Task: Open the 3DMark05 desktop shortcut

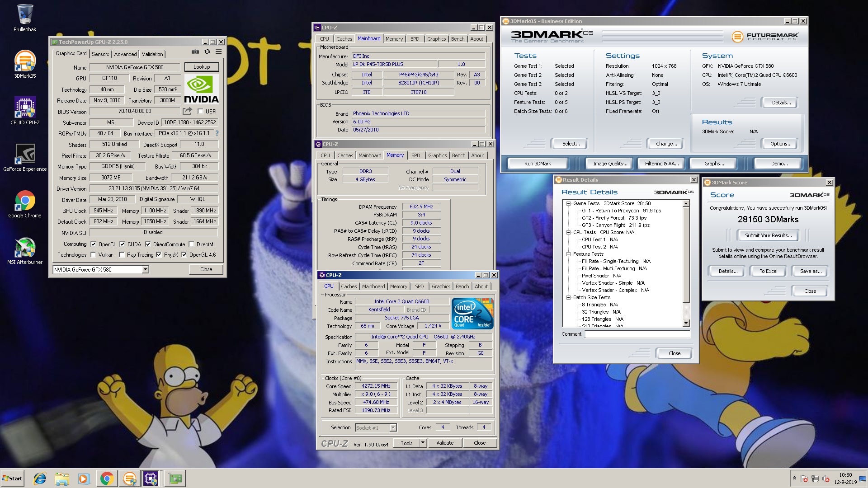Action: [x=25, y=64]
